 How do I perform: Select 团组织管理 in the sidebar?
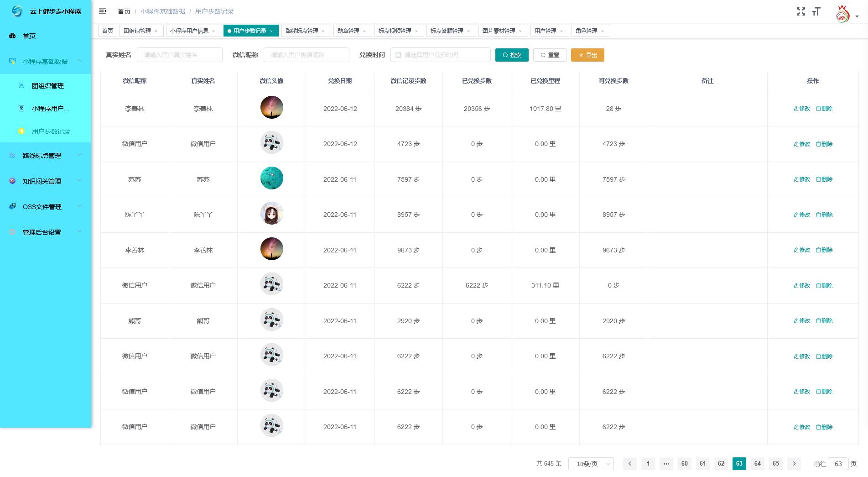point(47,86)
